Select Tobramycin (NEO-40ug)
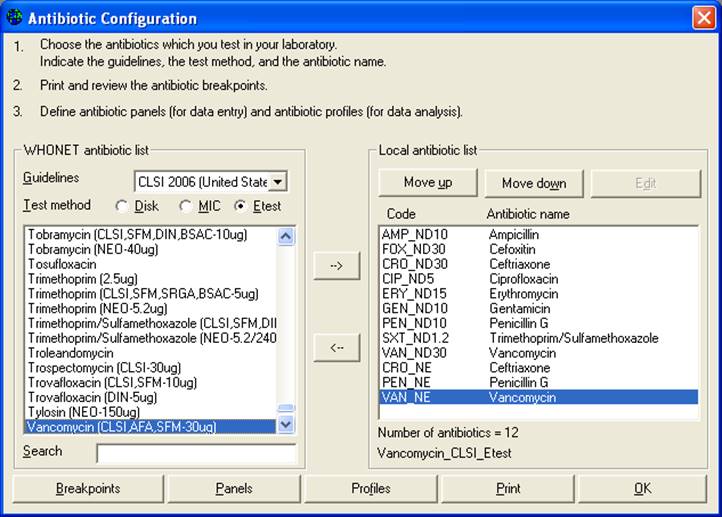722x517 pixels. [x=151, y=249]
